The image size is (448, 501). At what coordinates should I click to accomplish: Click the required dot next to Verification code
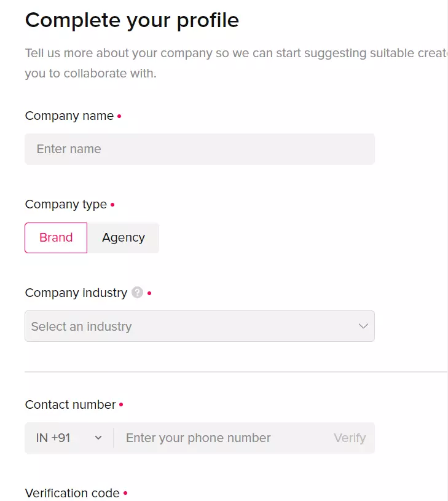point(125,494)
